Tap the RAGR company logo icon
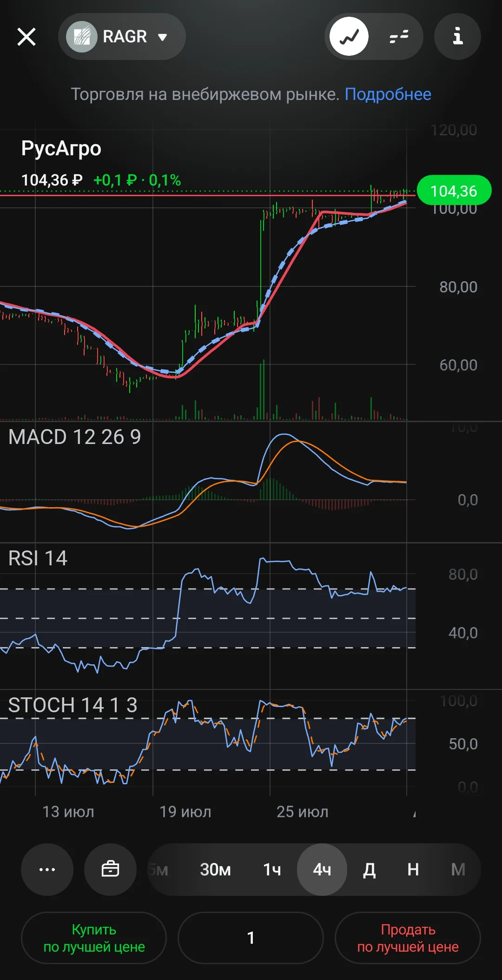 [x=81, y=36]
